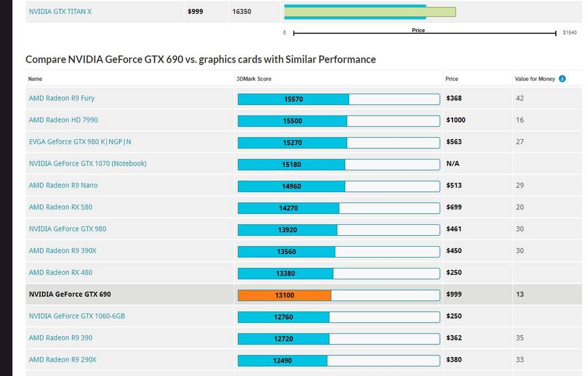588x376 pixels.
Task: Click the Compare NVIDIA GeForce GTX 690 heading
Action: (200, 59)
